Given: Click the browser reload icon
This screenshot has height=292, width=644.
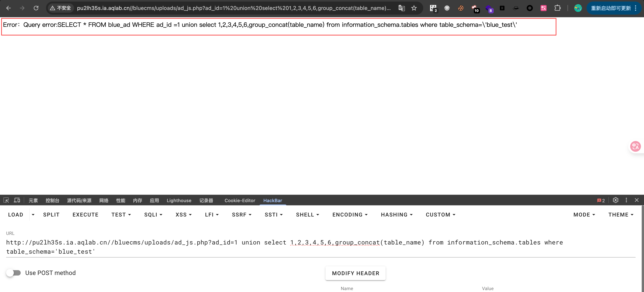Looking at the screenshot, I should pos(36,8).
